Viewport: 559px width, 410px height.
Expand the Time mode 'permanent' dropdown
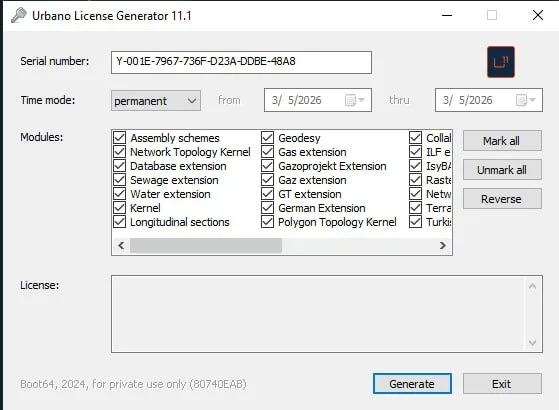point(156,101)
